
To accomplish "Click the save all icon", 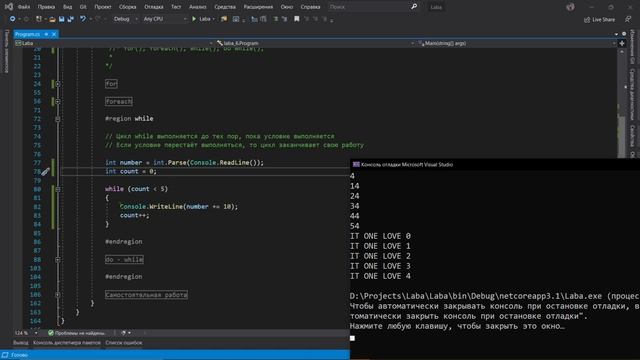I will [71, 19].
